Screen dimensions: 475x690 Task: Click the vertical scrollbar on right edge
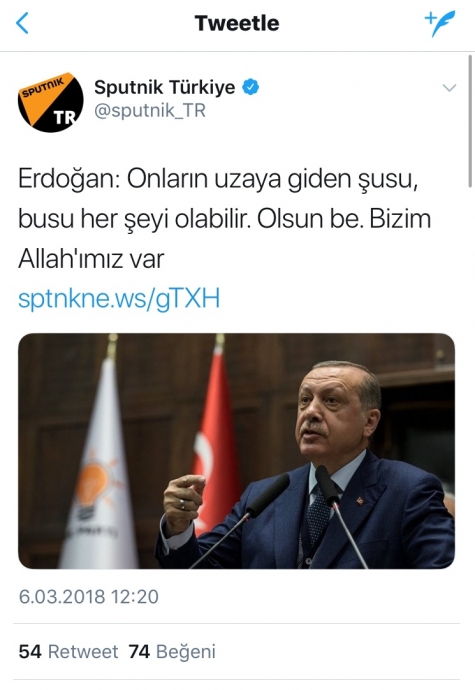point(471,122)
